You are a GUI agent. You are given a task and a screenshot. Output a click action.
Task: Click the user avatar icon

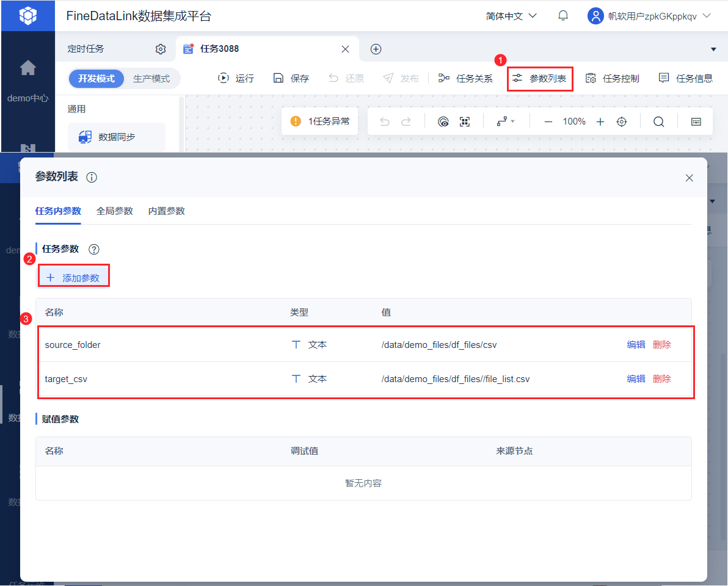pos(595,16)
